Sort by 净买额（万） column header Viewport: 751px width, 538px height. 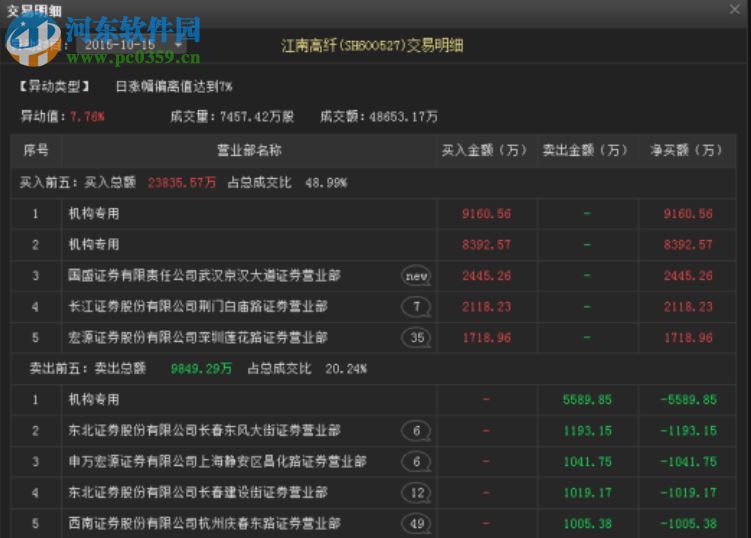click(x=687, y=150)
